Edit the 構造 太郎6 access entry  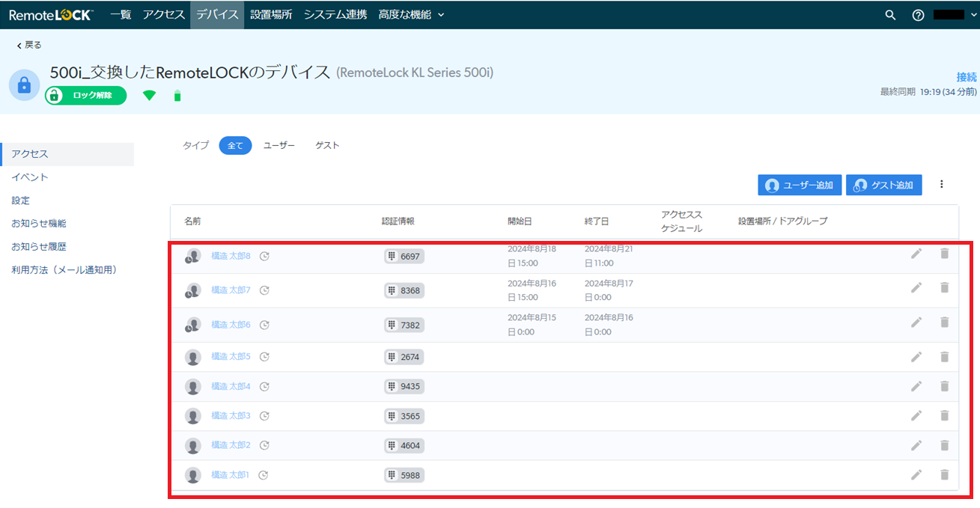916,322
